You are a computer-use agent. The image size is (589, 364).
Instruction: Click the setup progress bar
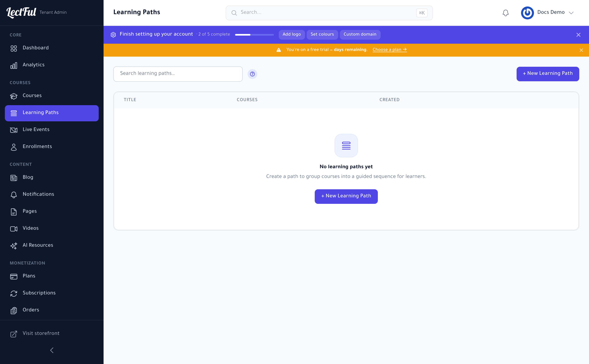[x=254, y=35]
